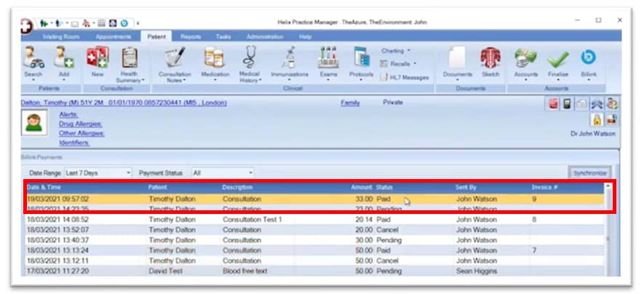
Task: Switch to the Appointments tab
Action: point(113,36)
